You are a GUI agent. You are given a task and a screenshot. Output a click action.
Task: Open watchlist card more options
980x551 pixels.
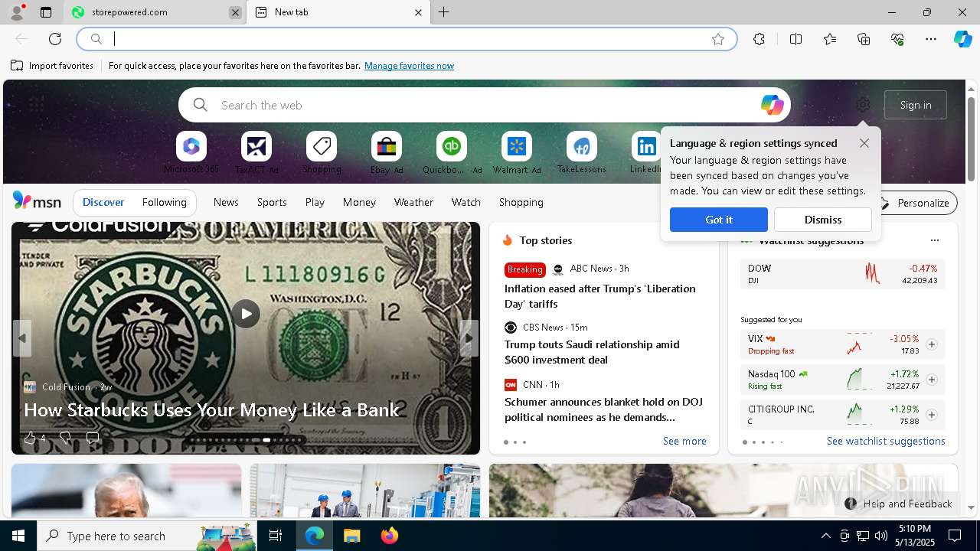coord(934,240)
